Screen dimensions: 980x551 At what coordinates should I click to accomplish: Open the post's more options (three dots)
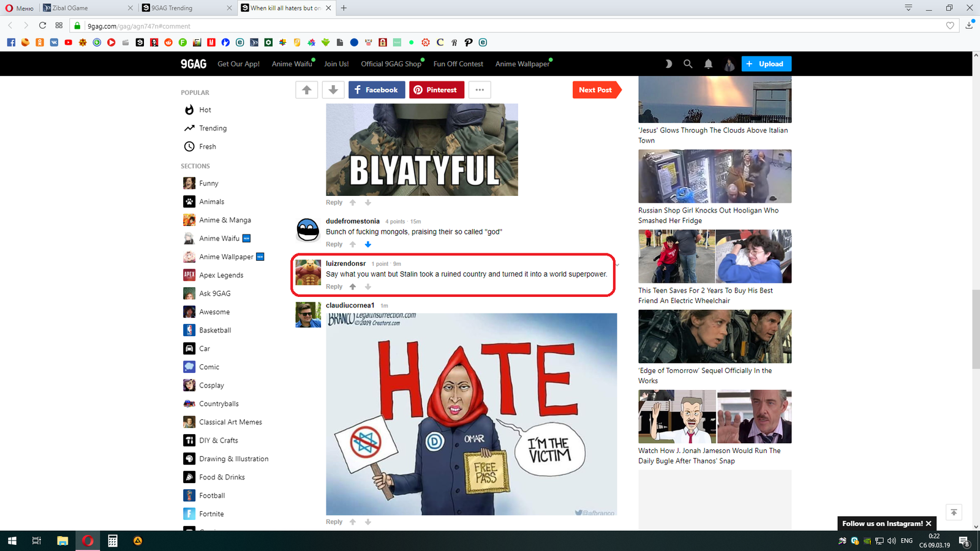[480, 90]
